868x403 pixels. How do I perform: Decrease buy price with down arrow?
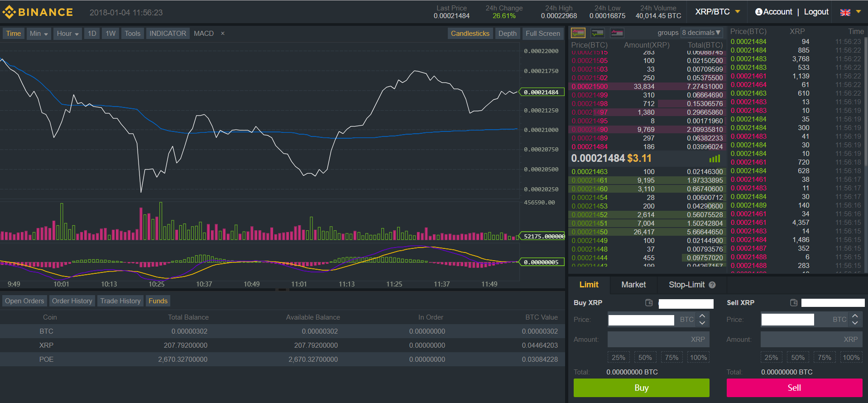(x=702, y=323)
